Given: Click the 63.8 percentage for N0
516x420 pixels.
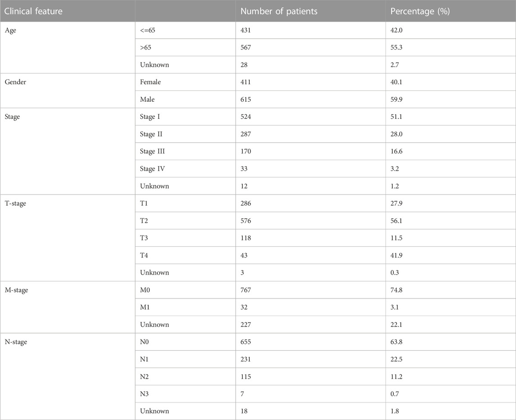Looking at the screenshot, I should tap(396, 342).
